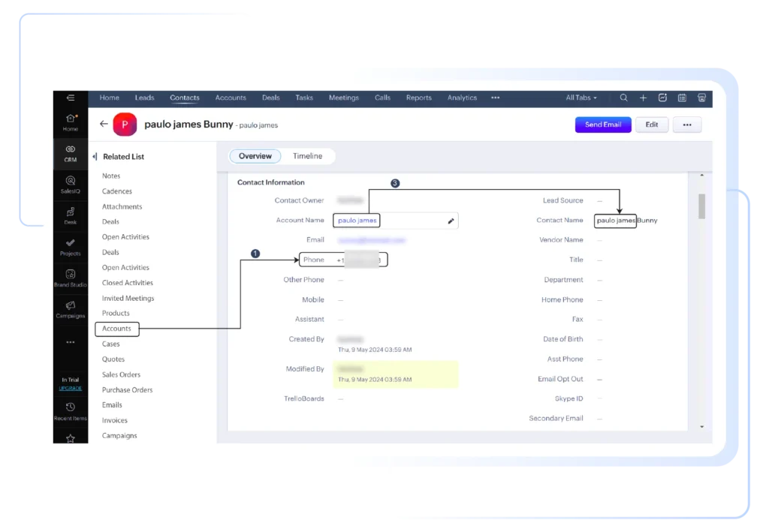This screenshot has height=532, width=769.
Task: Open the calendar icon in the top bar
Action: pyautogui.click(x=682, y=98)
